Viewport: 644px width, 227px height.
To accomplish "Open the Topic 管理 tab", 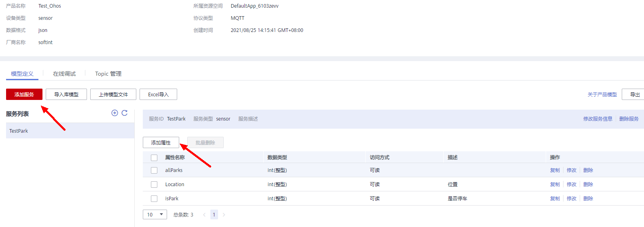I will click(108, 74).
